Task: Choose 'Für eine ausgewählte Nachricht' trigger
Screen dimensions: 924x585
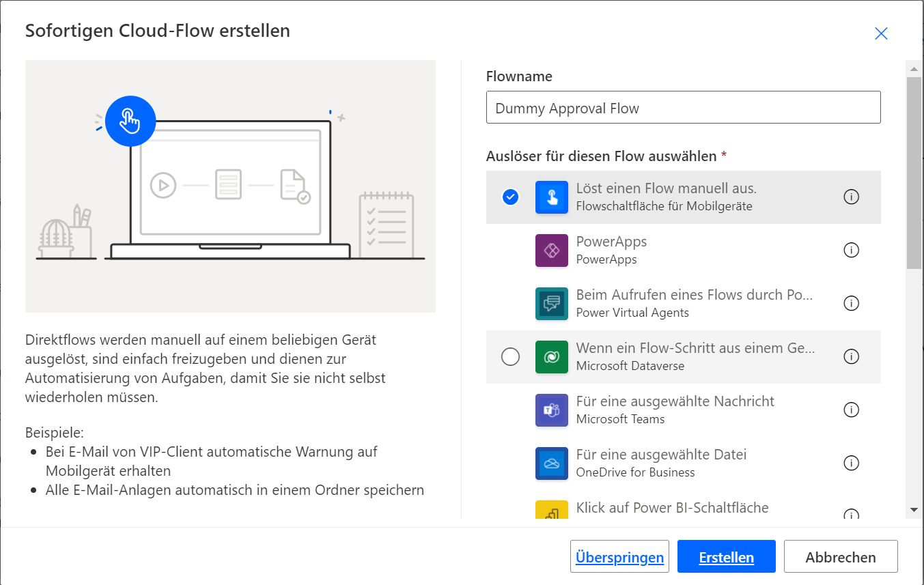Action: 684,410
